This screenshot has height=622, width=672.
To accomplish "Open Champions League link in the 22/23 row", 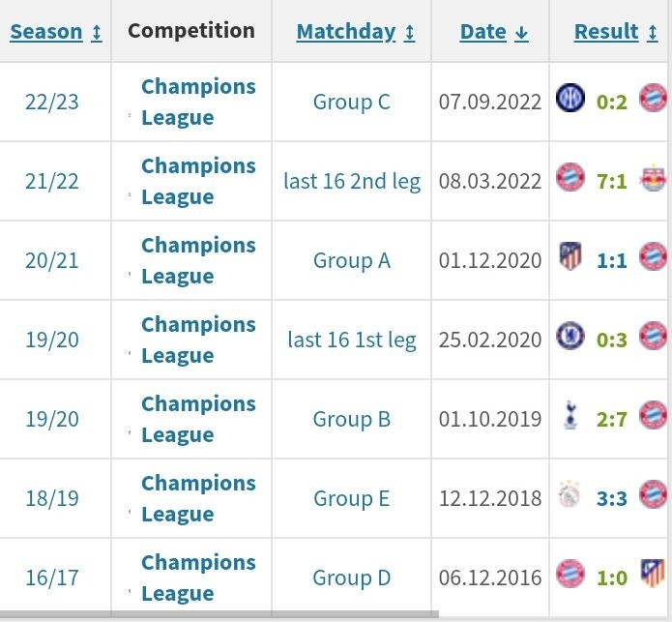I will pos(198,102).
